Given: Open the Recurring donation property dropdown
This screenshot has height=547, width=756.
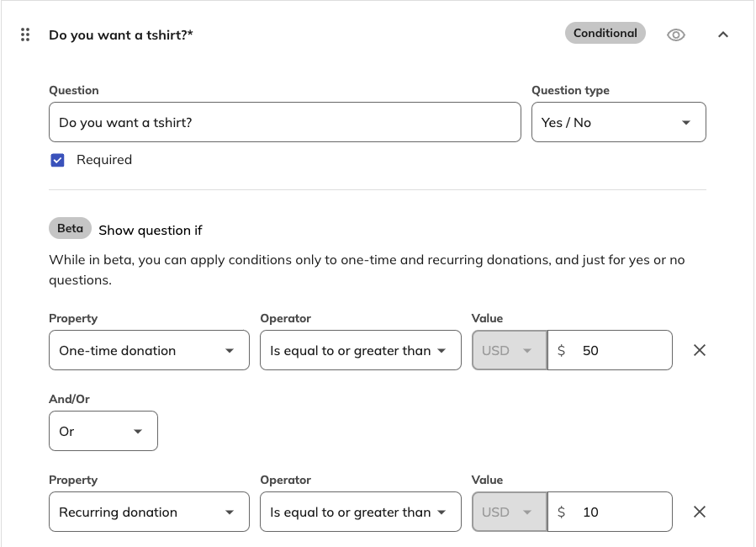Looking at the screenshot, I should click(x=149, y=512).
